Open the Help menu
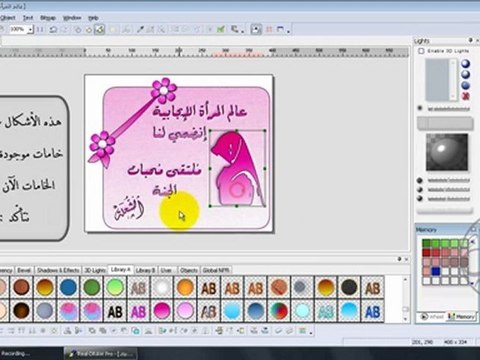Viewport: 480px width, 360px height. [x=93, y=18]
